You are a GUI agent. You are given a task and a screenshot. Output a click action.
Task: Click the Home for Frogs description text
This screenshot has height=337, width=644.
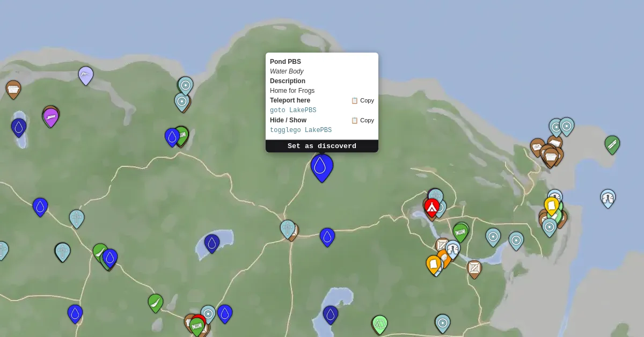(x=292, y=91)
